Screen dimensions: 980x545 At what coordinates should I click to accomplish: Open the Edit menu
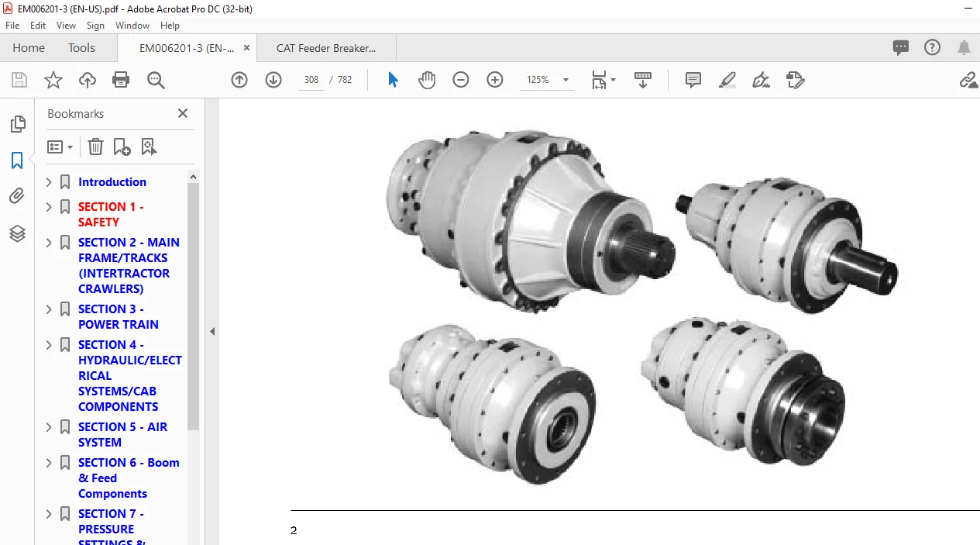(x=38, y=26)
